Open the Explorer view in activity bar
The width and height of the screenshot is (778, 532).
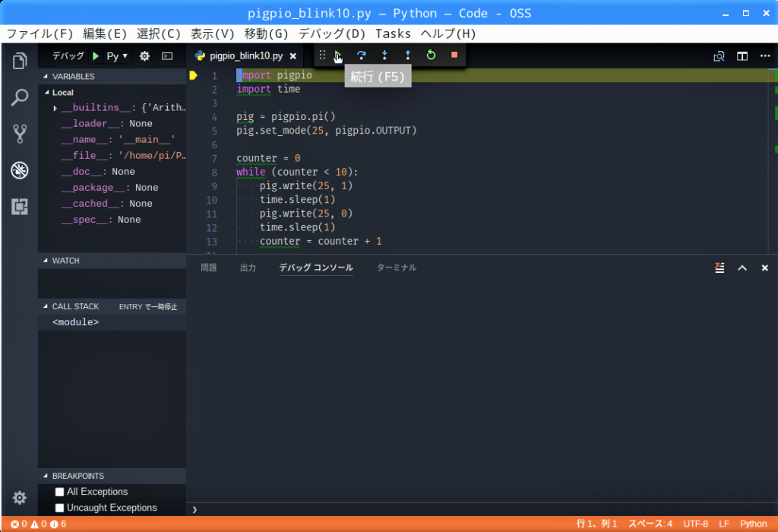[x=20, y=61]
